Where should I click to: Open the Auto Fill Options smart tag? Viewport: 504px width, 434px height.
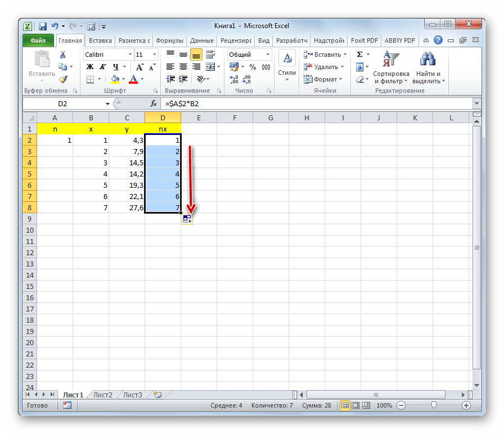tap(187, 219)
